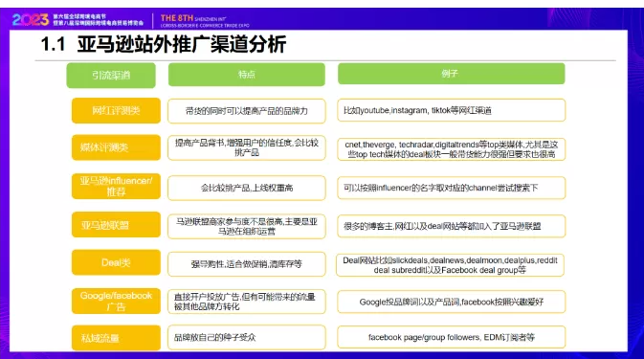Click the 会比较挑产品,上线权重高 feature box
644x359 pixels.
tap(247, 188)
